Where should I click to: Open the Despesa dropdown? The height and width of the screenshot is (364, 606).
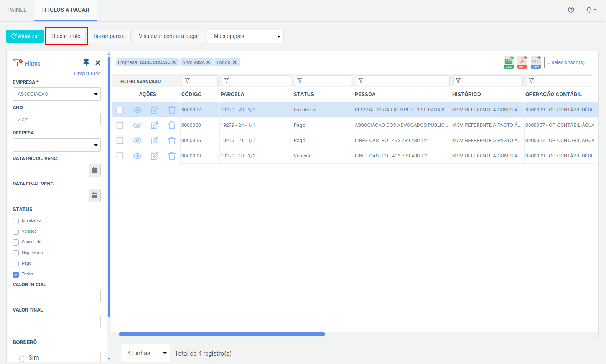pyautogui.click(x=57, y=145)
